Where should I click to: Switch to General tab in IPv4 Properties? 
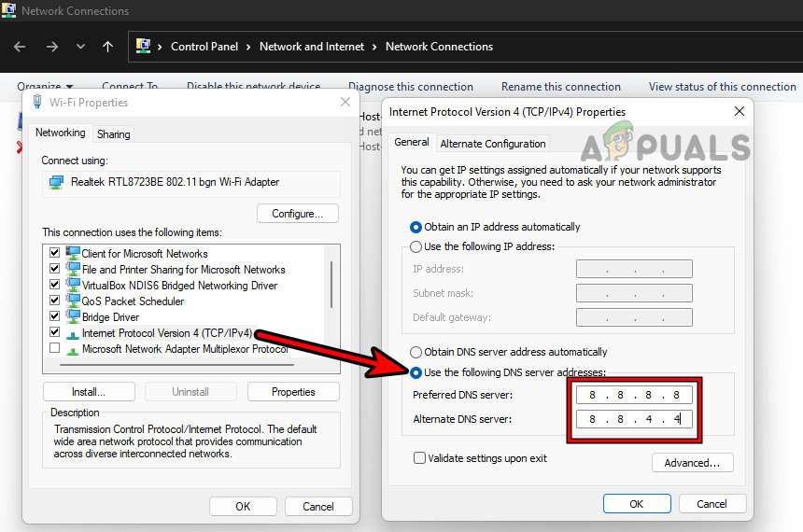click(x=412, y=142)
